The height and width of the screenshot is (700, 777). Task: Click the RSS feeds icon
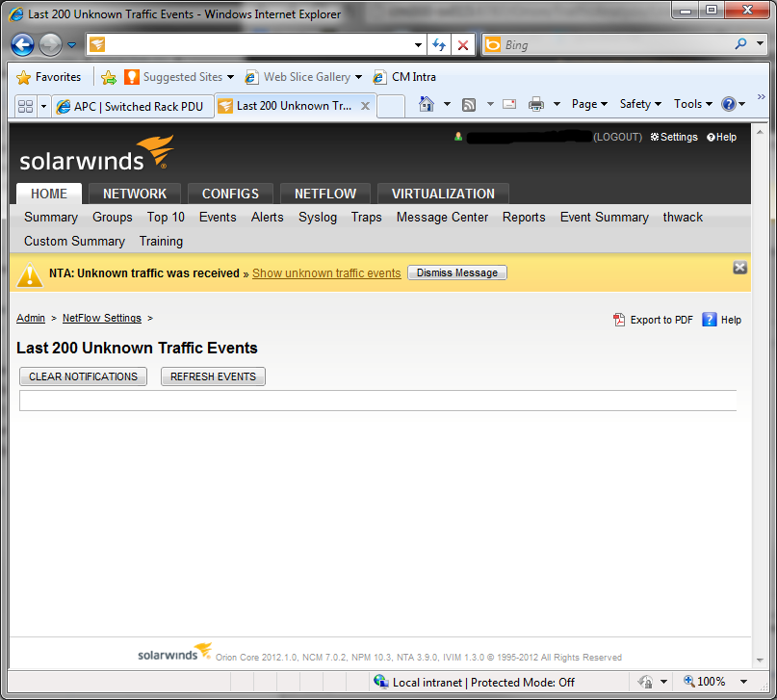469,105
